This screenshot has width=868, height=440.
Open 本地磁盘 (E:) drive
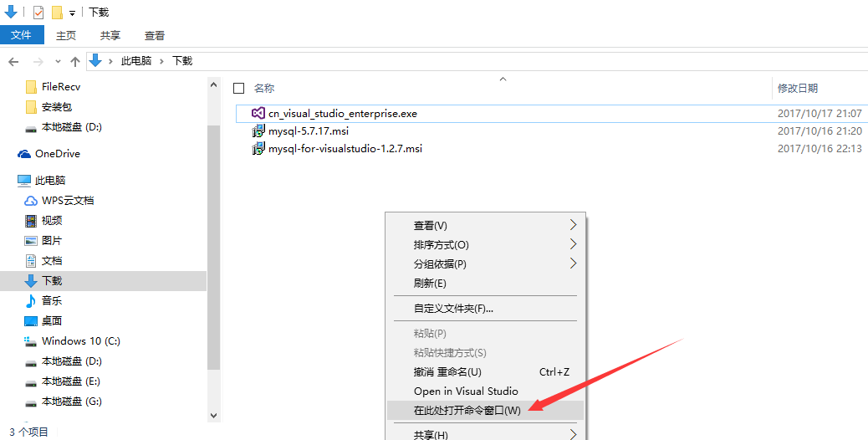click(x=71, y=381)
